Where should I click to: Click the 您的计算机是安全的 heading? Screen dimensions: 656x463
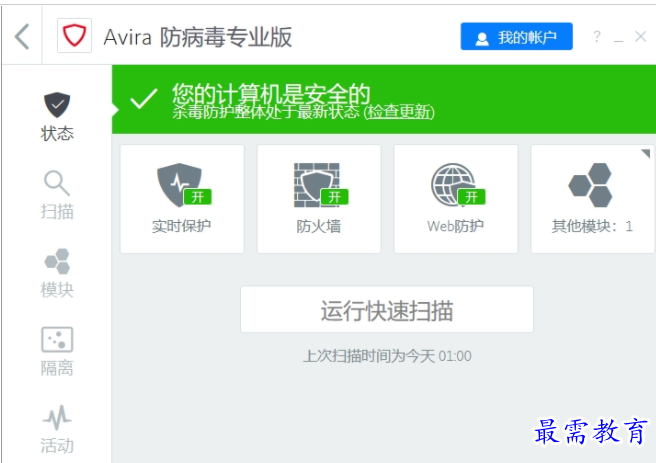271,93
